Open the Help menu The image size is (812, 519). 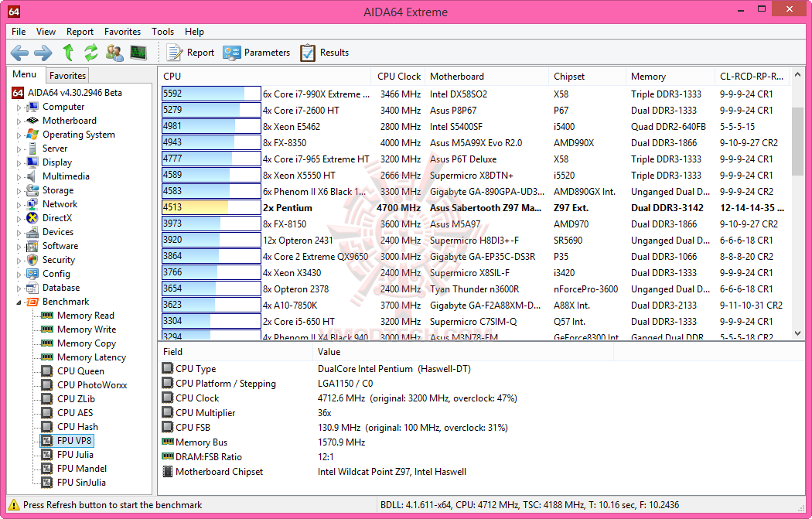click(194, 32)
